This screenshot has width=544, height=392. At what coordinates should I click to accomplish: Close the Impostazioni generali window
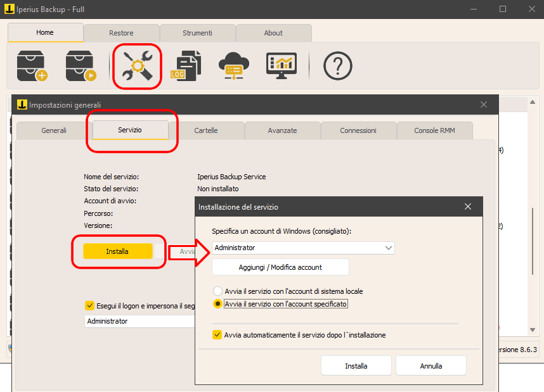click(x=484, y=104)
